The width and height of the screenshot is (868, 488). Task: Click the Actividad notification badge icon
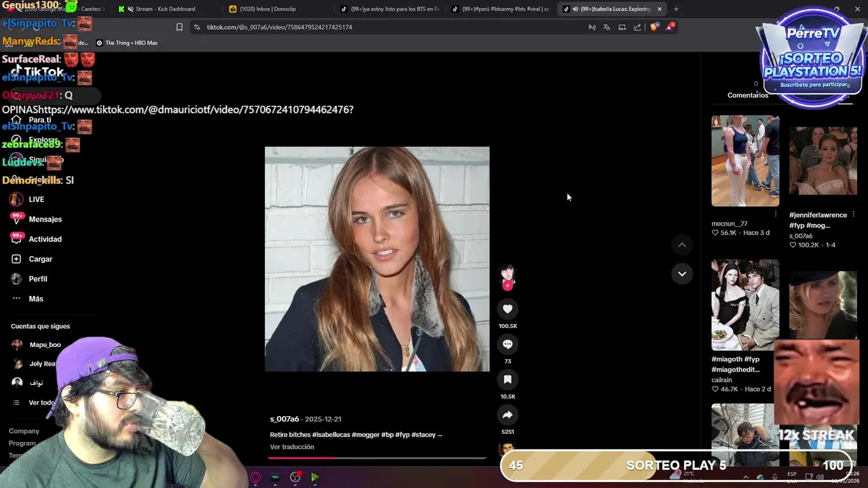(x=17, y=238)
